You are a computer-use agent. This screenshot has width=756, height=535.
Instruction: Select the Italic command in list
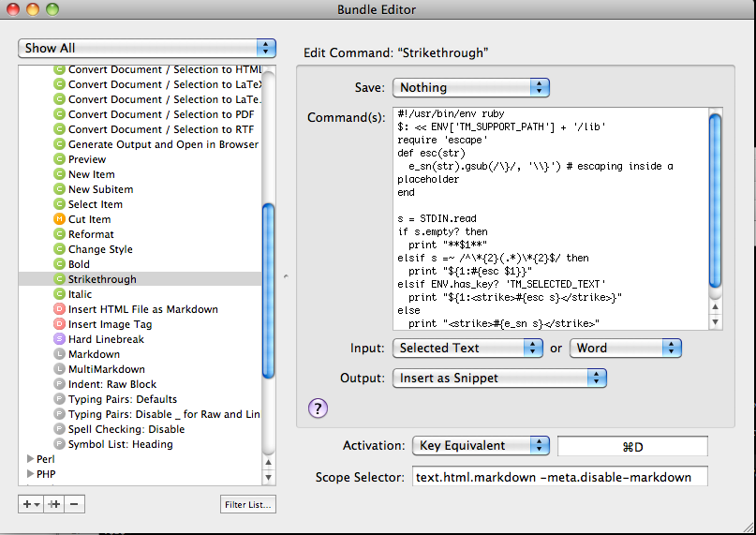point(80,294)
